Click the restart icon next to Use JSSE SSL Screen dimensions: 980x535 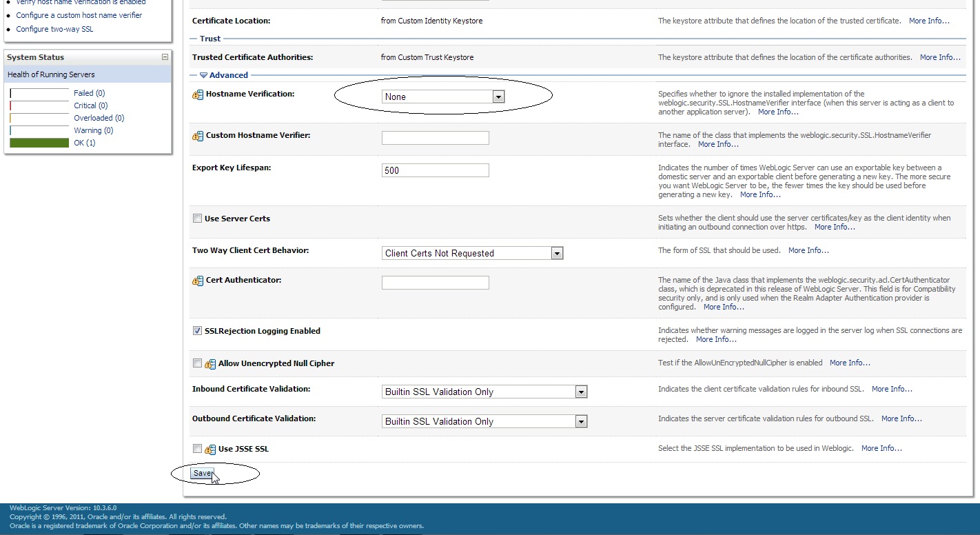coord(210,450)
